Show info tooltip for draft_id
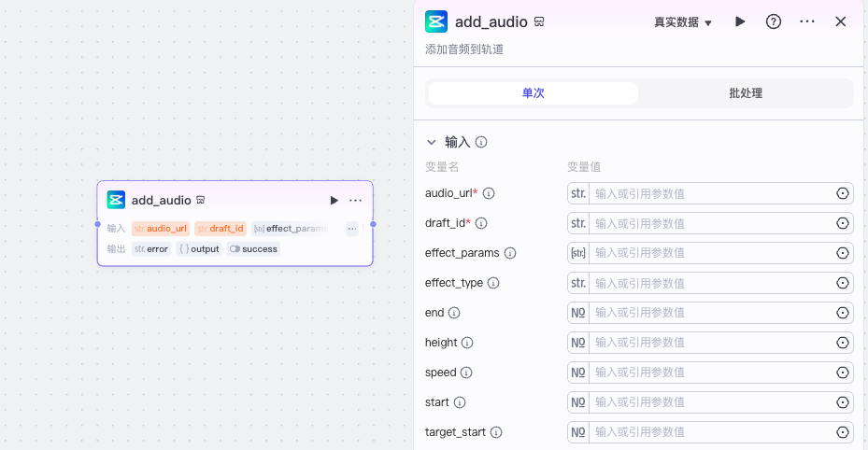 point(481,223)
